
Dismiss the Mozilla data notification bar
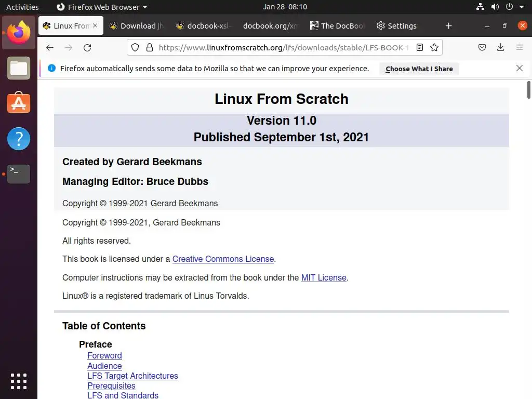pyautogui.click(x=519, y=68)
